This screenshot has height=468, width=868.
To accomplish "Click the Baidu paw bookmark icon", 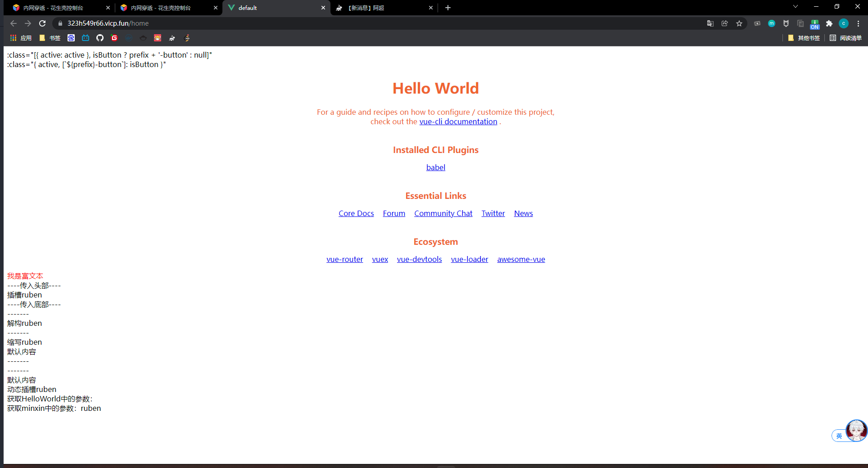I will [71, 38].
